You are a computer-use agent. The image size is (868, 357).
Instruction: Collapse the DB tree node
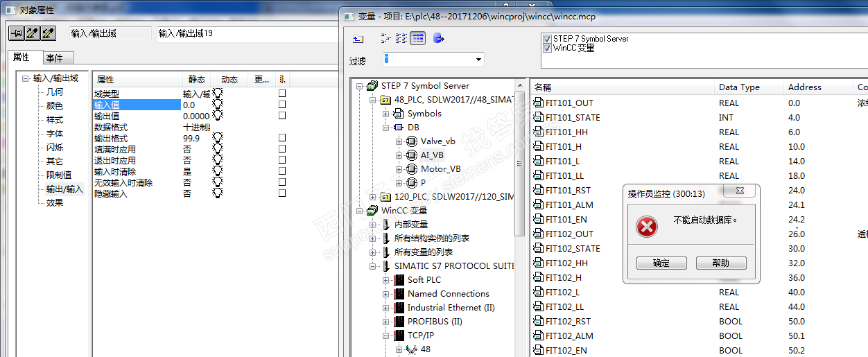(386, 128)
